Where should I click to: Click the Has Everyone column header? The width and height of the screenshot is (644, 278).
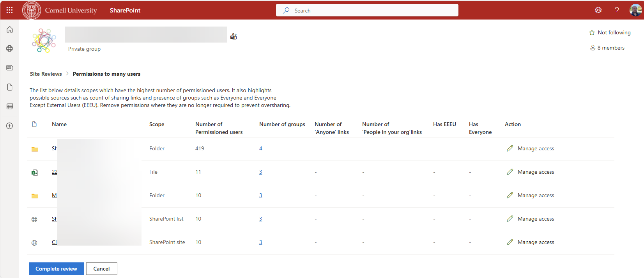click(x=480, y=128)
